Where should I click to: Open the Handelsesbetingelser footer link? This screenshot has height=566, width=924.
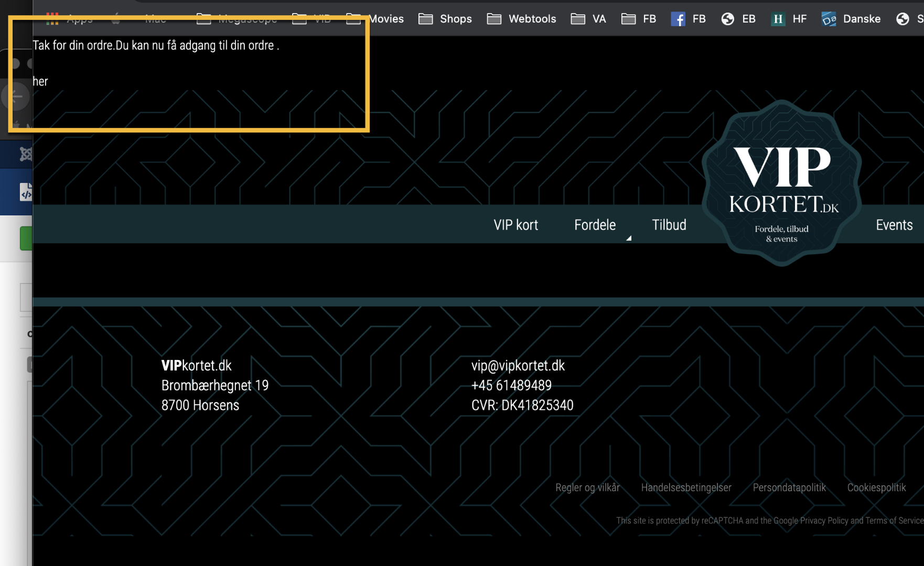pyautogui.click(x=686, y=487)
